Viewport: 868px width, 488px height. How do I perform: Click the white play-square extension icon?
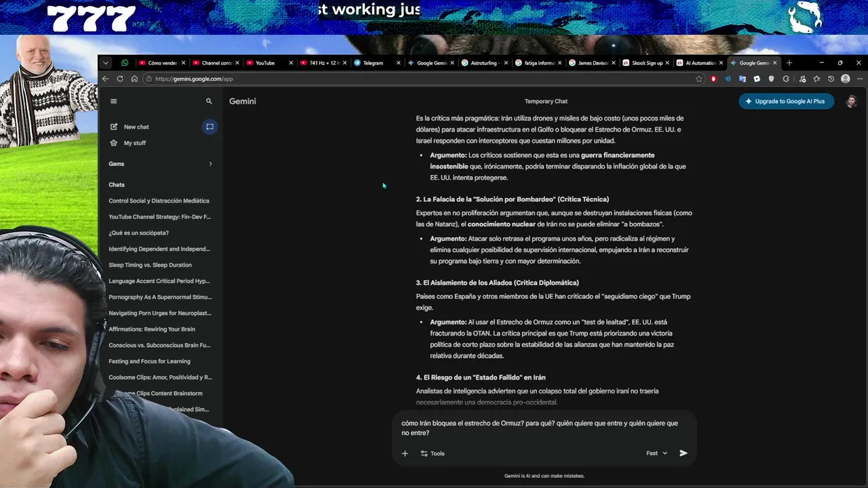(757, 79)
